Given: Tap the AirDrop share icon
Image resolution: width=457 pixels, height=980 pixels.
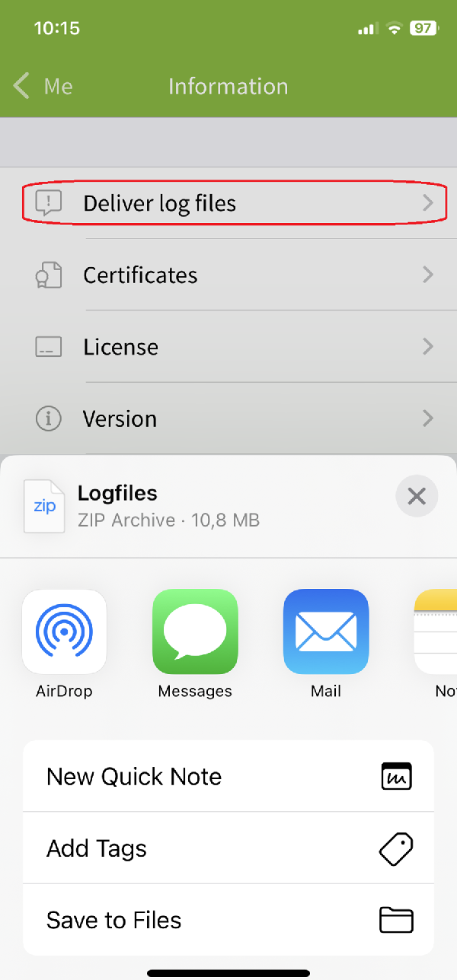Looking at the screenshot, I should 65,632.
